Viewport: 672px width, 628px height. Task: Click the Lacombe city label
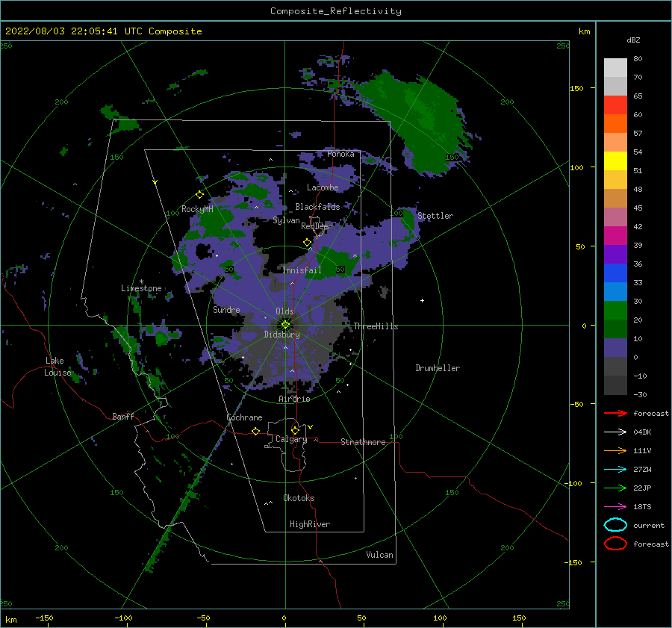pyautogui.click(x=323, y=187)
